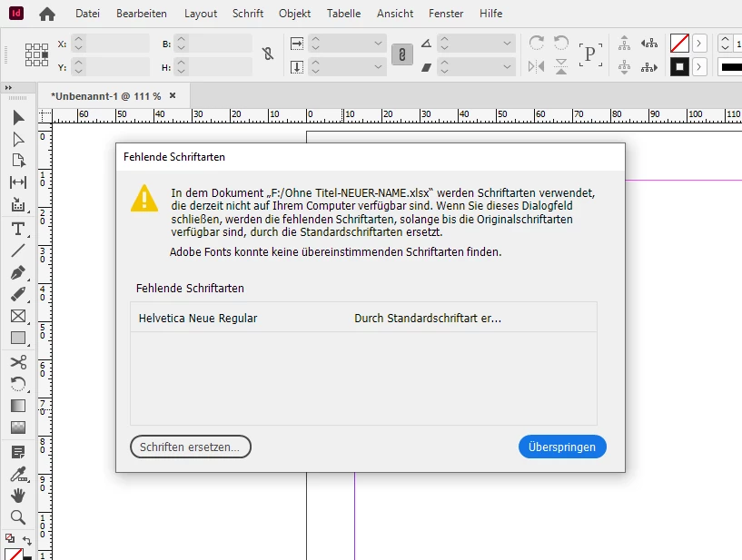The width and height of the screenshot is (742, 560).
Task: Select the Rectangle tool
Action: pyautogui.click(x=18, y=338)
